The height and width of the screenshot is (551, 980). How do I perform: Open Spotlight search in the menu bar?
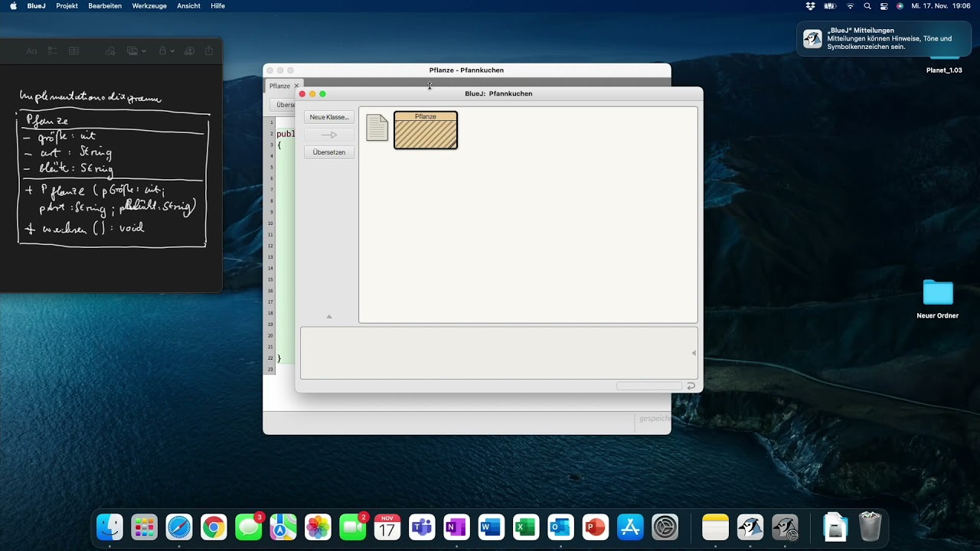pos(867,6)
